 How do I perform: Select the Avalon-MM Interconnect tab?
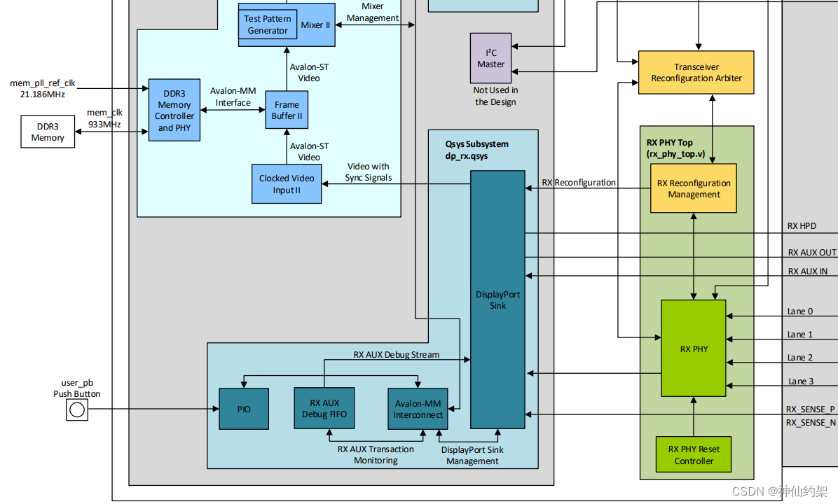pos(418,408)
